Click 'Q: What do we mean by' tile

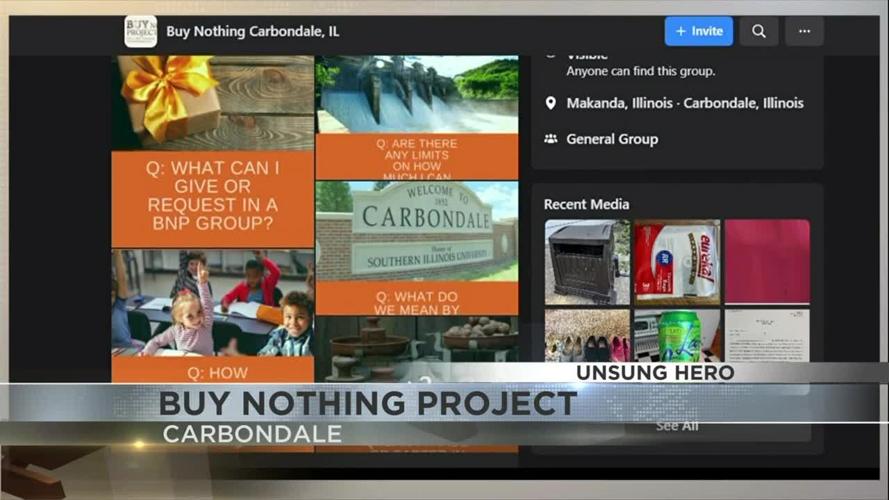(x=417, y=298)
